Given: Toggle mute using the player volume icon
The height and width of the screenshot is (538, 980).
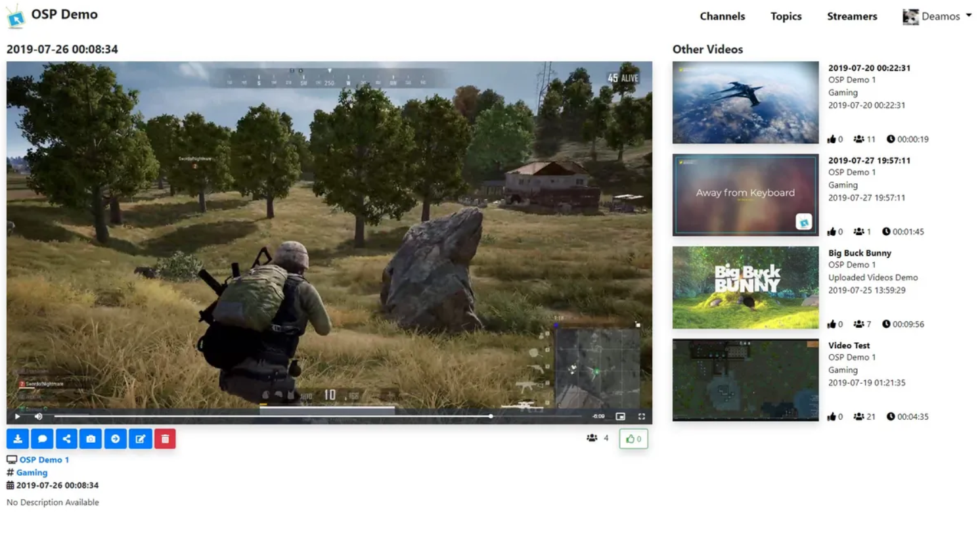Looking at the screenshot, I should (x=39, y=416).
